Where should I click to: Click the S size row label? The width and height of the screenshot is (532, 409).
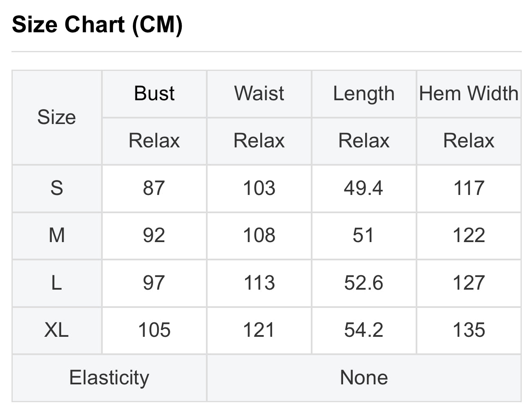[x=57, y=189]
